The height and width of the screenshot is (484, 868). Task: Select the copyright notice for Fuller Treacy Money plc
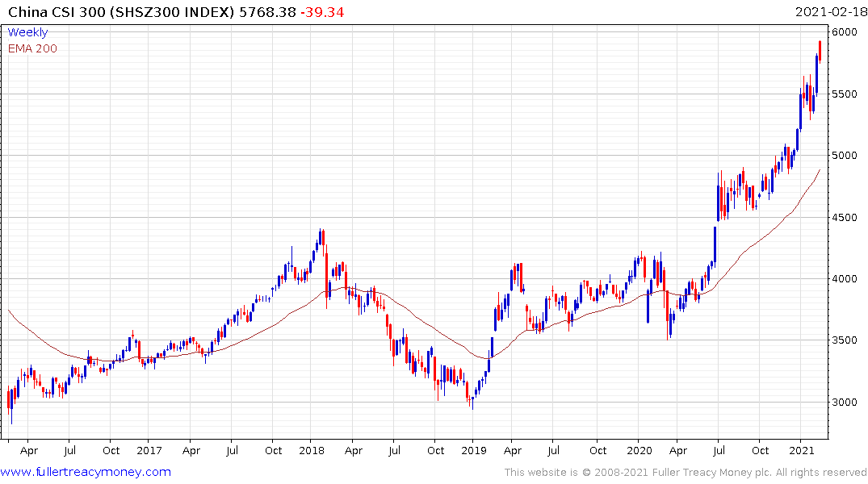point(686,473)
